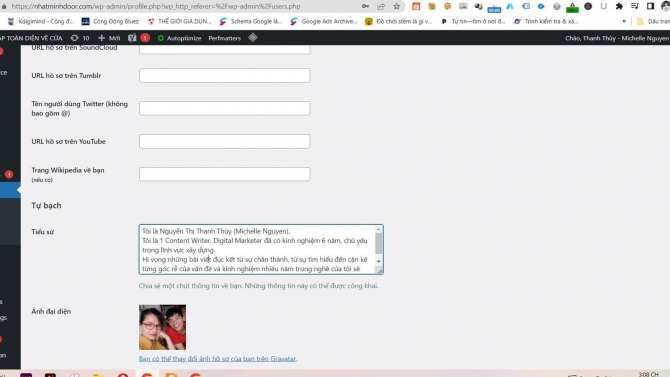Viewport: 670px width, 377px height.
Task: Click the Tự bạch section heading
Action: click(x=46, y=206)
